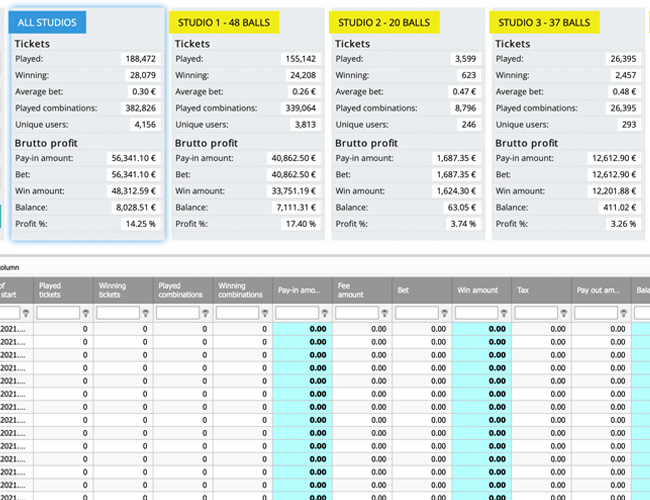Image resolution: width=650 pixels, height=500 pixels.
Task: Focus the Pay out amount filter input
Action: click(596, 313)
